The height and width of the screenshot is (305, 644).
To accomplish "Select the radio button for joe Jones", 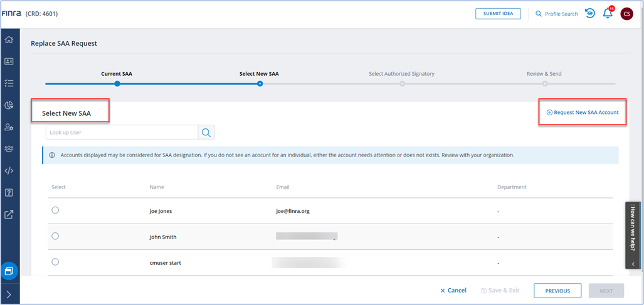I will [x=55, y=210].
